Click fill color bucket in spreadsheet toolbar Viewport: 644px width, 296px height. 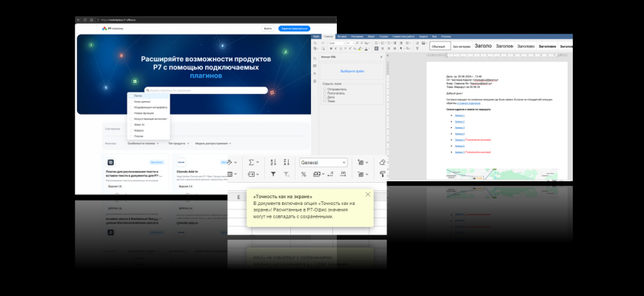(229, 162)
